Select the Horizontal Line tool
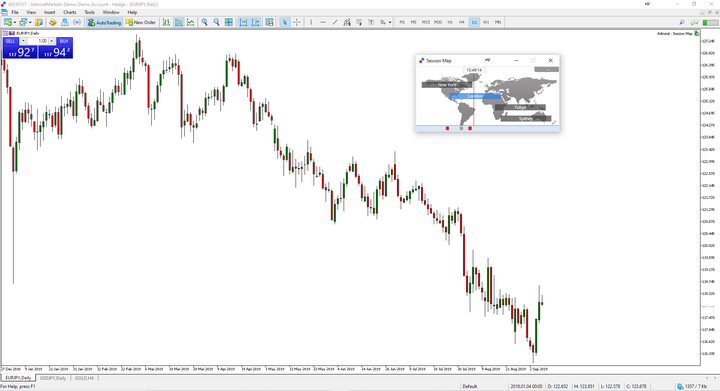 pos(323,22)
